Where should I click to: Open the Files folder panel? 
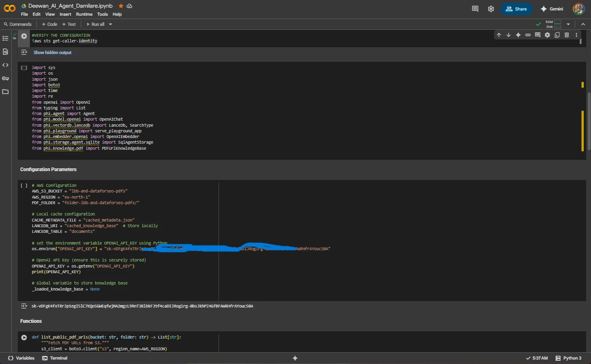coord(5,92)
